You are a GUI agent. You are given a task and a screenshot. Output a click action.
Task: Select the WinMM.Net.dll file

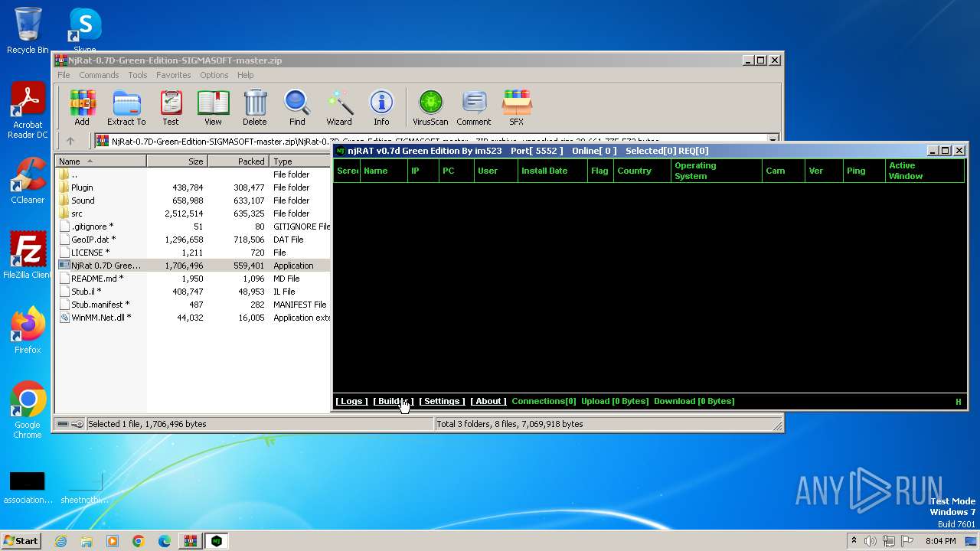(x=193, y=318)
